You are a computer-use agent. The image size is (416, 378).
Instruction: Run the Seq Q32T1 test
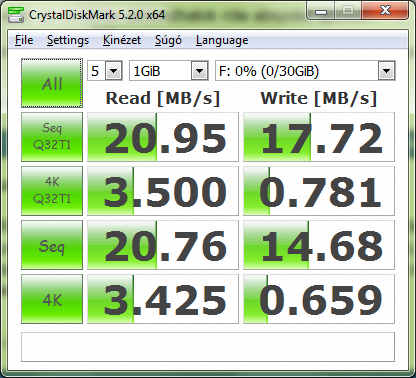(52, 137)
